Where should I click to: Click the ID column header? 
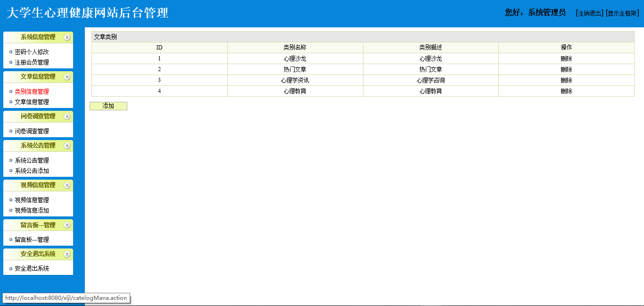pos(159,48)
